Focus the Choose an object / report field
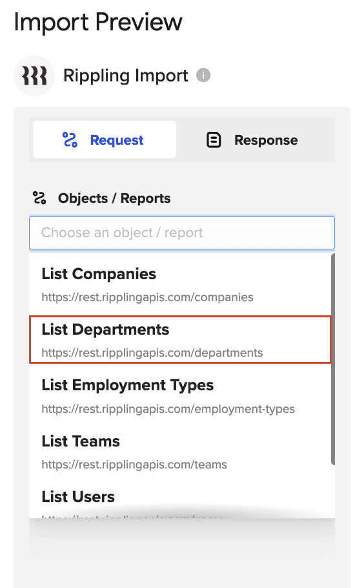 point(182,233)
